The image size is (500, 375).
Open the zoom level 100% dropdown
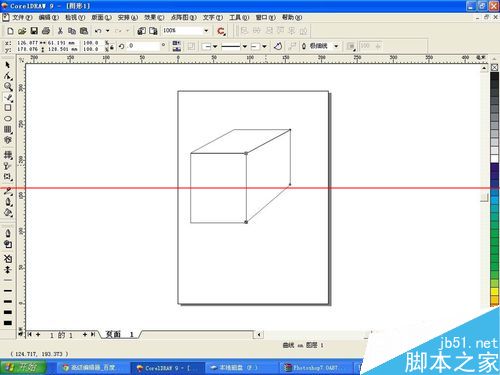pyautogui.click(x=206, y=31)
